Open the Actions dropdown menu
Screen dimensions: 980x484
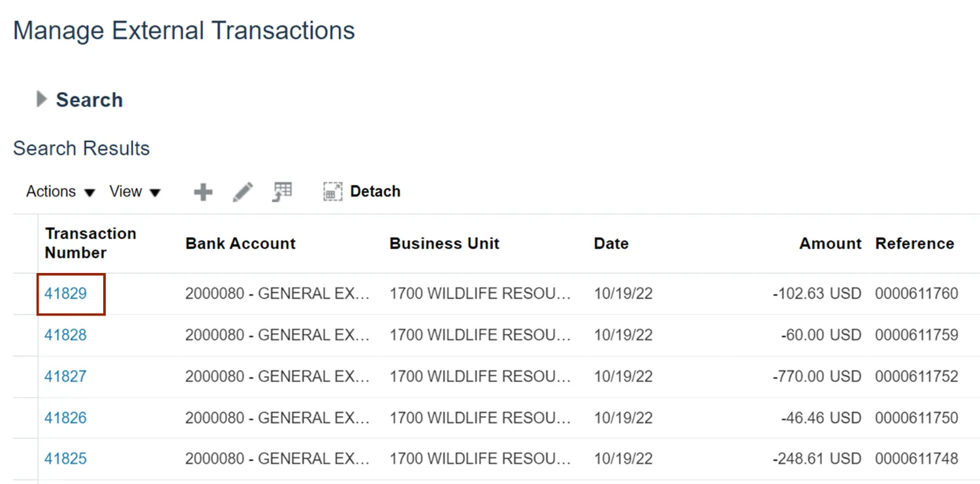pyautogui.click(x=61, y=192)
